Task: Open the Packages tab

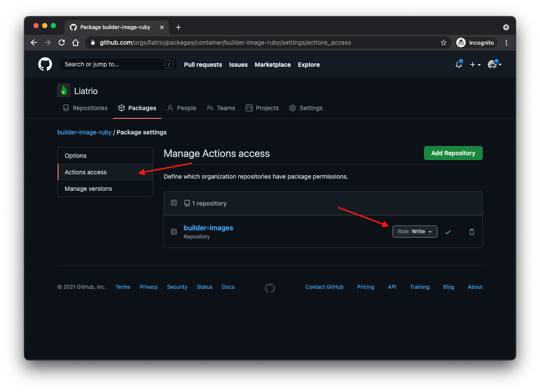Action: 137,108
